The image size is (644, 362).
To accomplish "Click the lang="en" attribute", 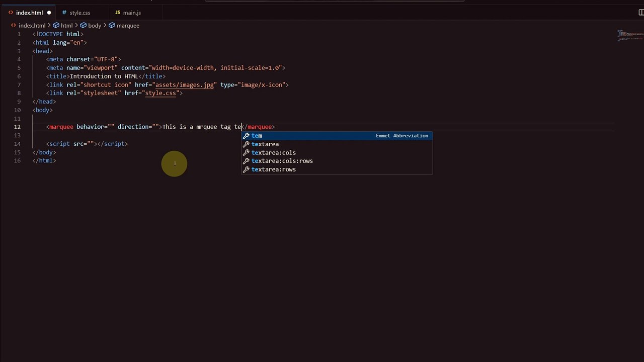I will tap(68, 43).
